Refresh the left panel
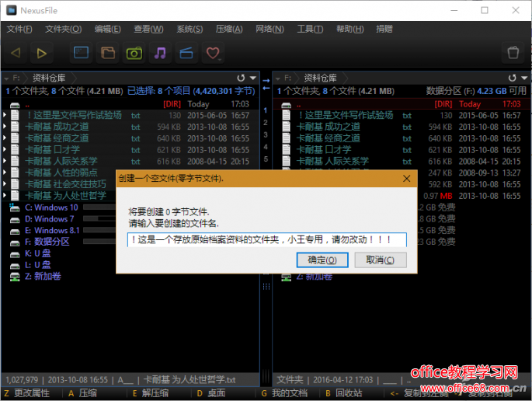This screenshot has width=532, height=401. [241, 78]
